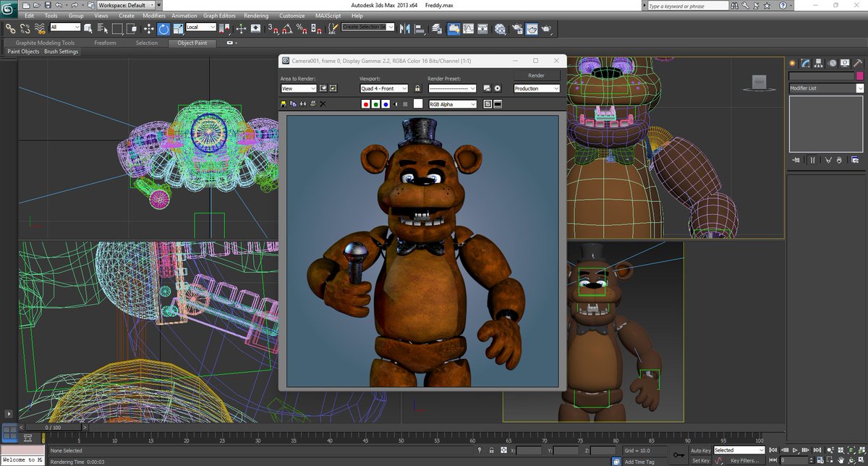
Task: Activate Select and Uniform Scale tool
Action: point(179,28)
